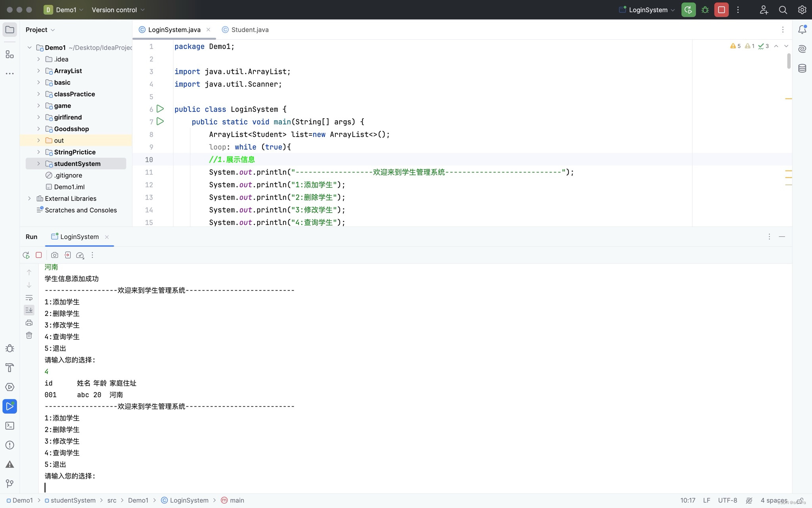The height and width of the screenshot is (508, 812).
Task: Close the LoginSystem run tab
Action: pyautogui.click(x=107, y=237)
